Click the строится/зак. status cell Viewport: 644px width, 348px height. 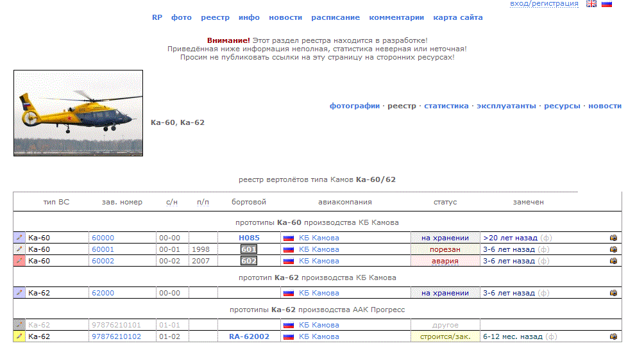[445, 336]
